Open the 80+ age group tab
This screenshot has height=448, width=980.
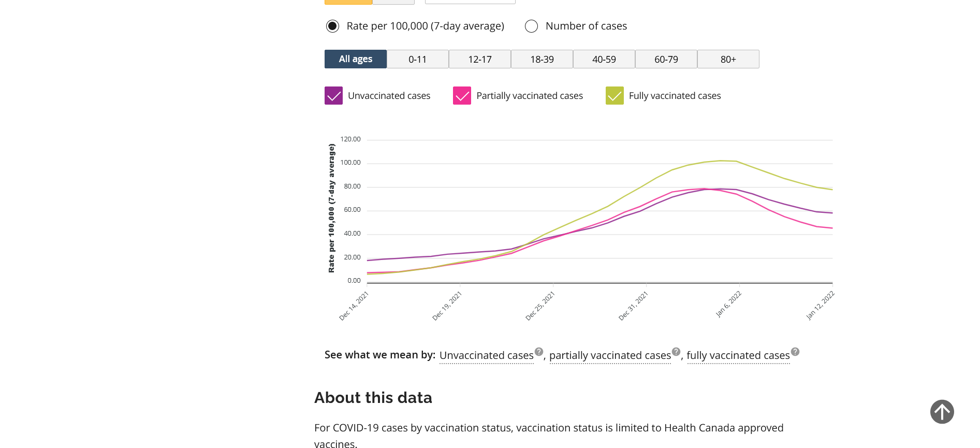tap(728, 59)
